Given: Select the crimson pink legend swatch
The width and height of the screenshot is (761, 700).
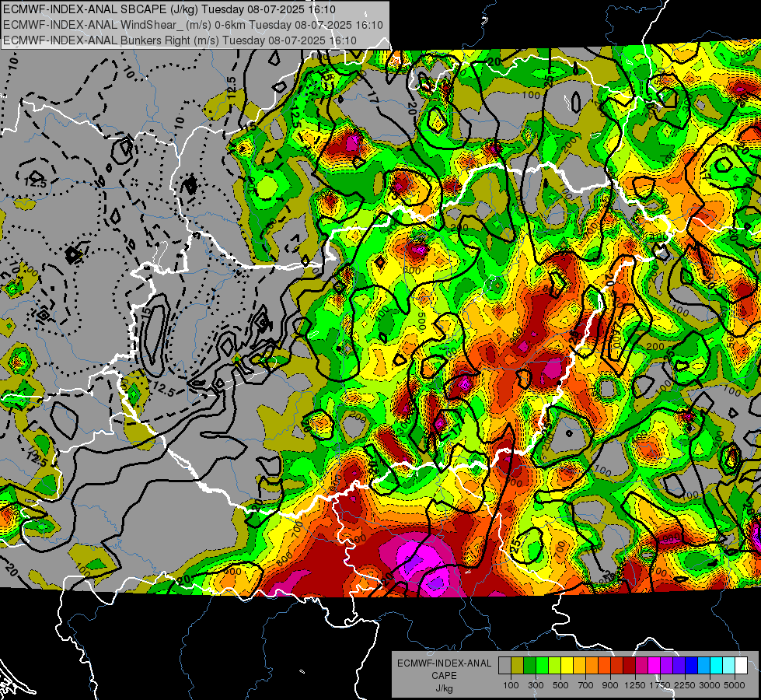Looking at the screenshot, I should pyautogui.click(x=641, y=666).
